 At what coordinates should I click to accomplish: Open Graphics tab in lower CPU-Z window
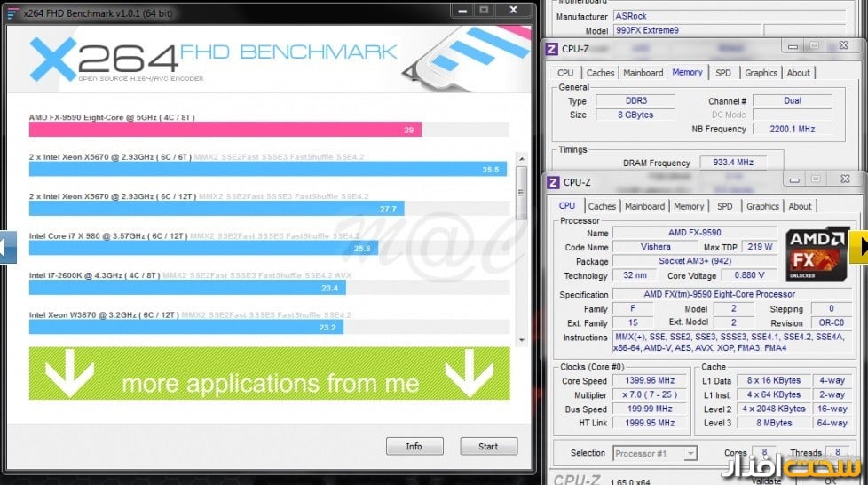(x=762, y=206)
